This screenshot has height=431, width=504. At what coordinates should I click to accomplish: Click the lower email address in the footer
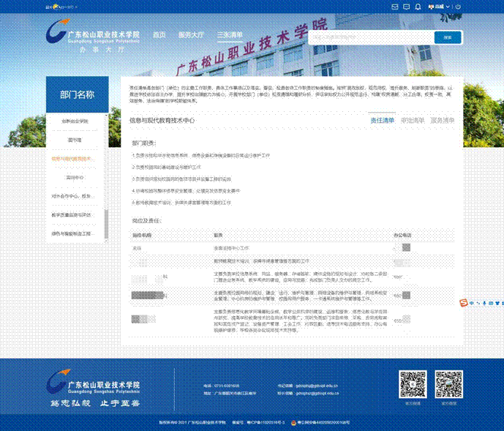click(x=317, y=393)
